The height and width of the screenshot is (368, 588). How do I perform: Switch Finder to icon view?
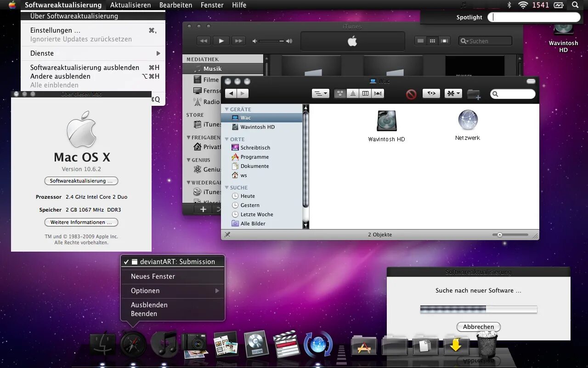[340, 93]
